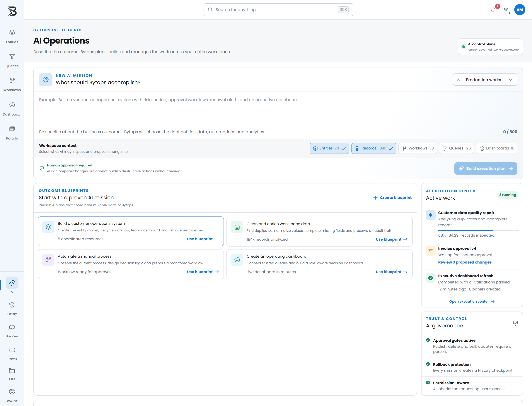Open the History sidebar item
Viewport: 532px width, 406px height.
point(12,309)
